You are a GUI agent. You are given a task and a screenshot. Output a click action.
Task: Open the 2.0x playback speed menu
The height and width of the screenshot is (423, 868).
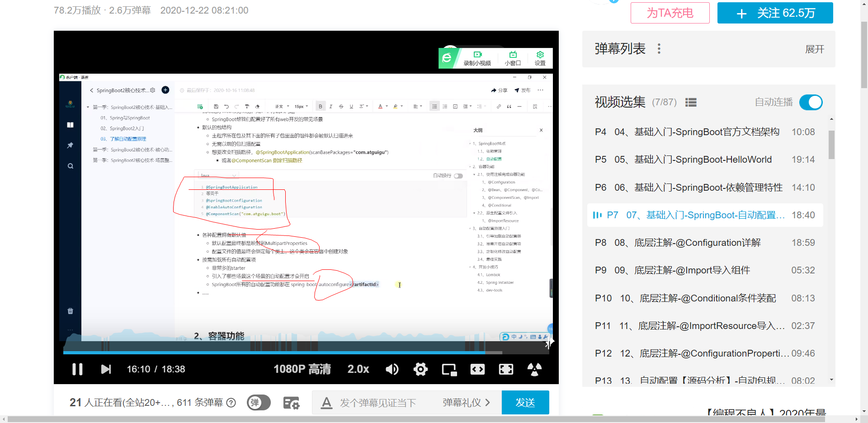click(x=358, y=369)
